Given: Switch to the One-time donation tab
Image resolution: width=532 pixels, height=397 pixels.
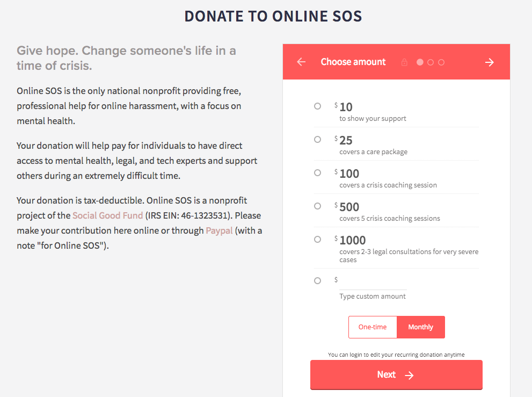Looking at the screenshot, I should click(x=373, y=327).
